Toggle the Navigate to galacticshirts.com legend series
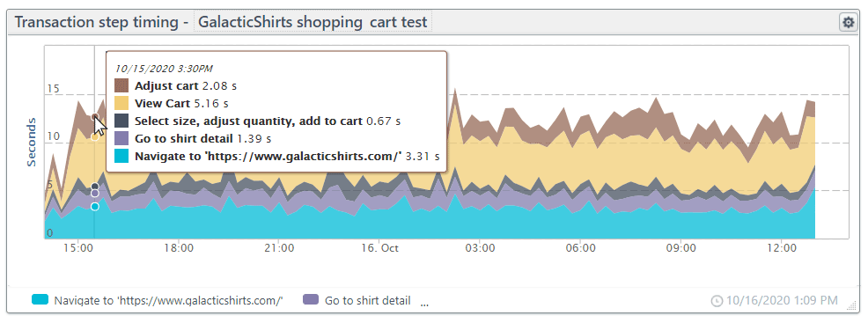Image resolution: width=868 pixels, height=323 pixels. [x=158, y=301]
